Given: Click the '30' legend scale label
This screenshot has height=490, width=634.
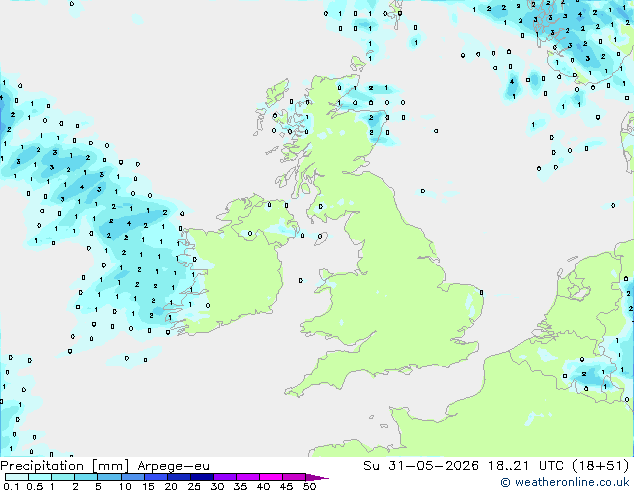Looking at the screenshot, I should tap(217, 486).
